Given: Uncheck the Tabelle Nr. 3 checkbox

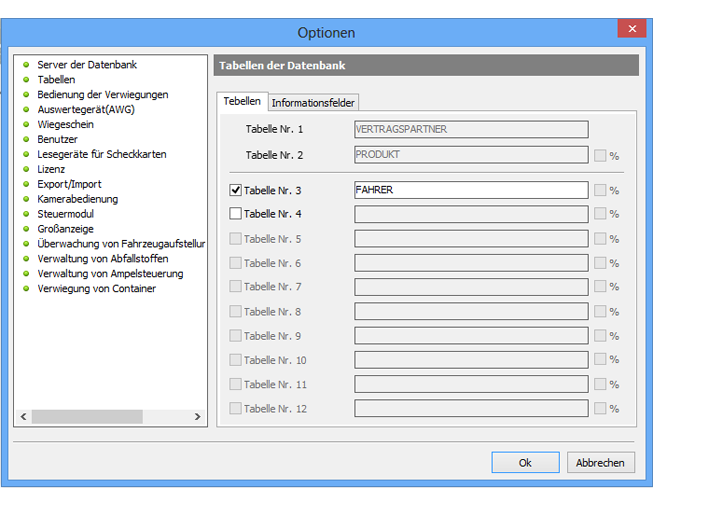Looking at the screenshot, I should pyautogui.click(x=236, y=190).
